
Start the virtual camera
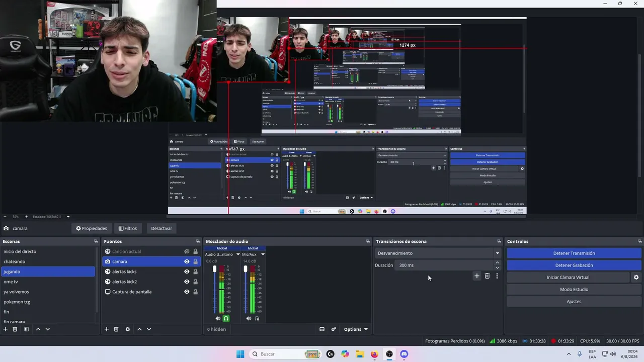(568, 278)
